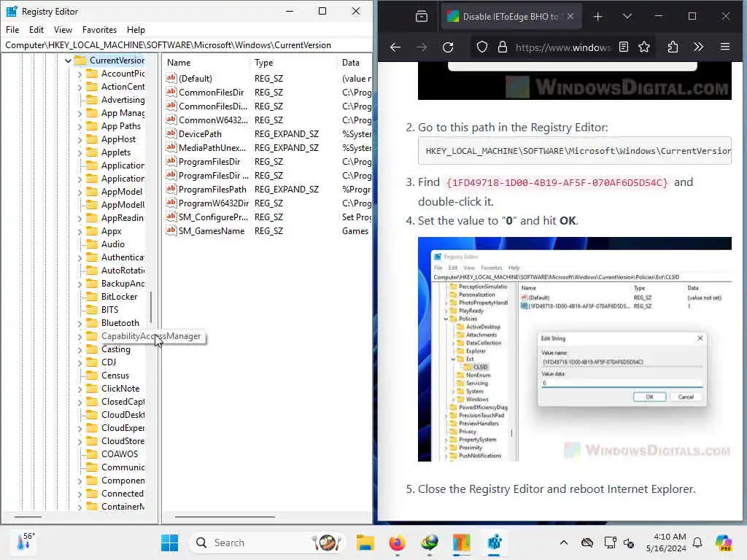Expand the Appx key
Viewport: 747px width, 560px height.
(80, 232)
